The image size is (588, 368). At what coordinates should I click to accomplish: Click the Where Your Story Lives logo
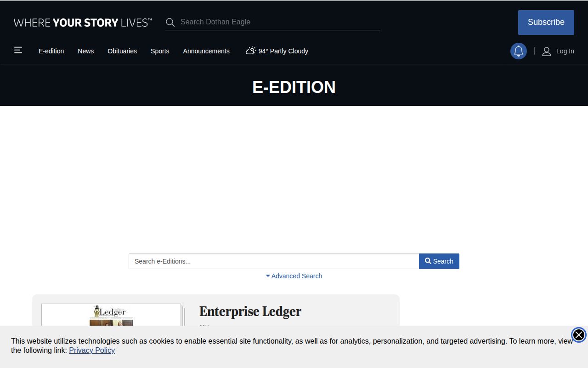point(83,23)
